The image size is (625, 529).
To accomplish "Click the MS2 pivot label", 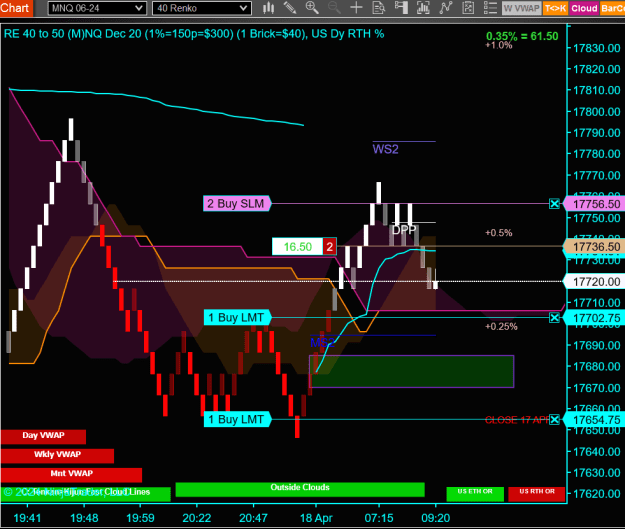I will coord(322,342).
